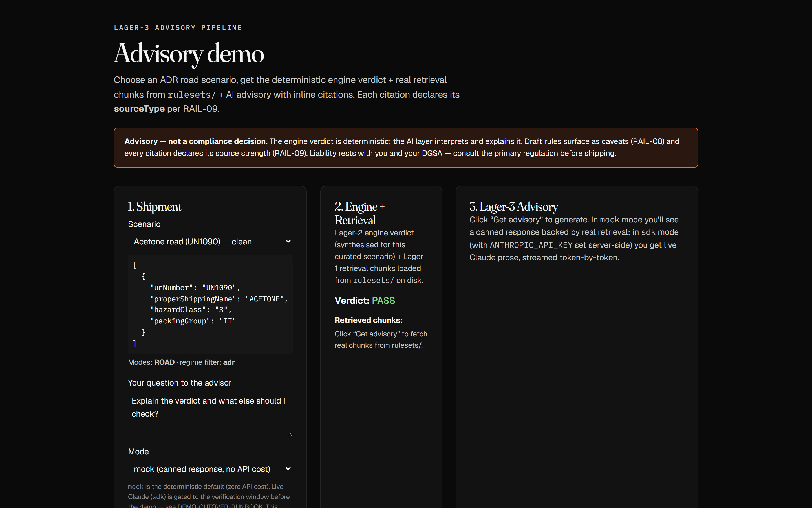Viewport: 812px width, 508px height.
Task: Select the bold "sourceType" word in the intro
Action: pyautogui.click(x=139, y=109)
